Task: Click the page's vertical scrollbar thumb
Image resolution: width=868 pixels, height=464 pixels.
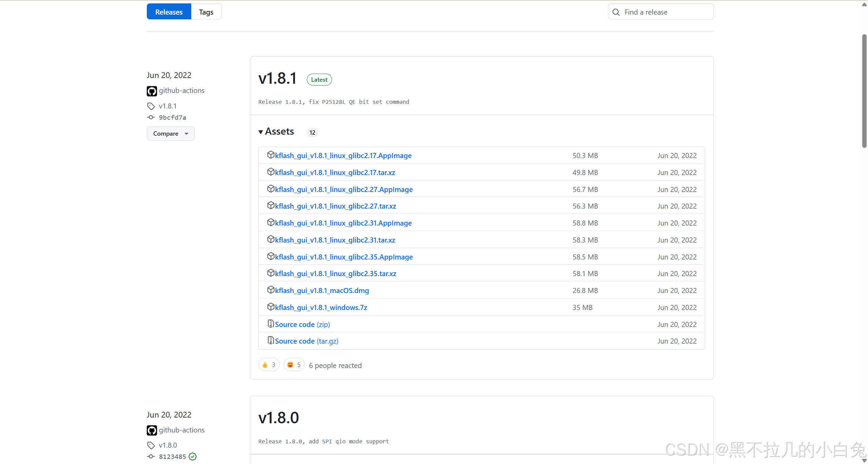Action: (x=864, y=92)
